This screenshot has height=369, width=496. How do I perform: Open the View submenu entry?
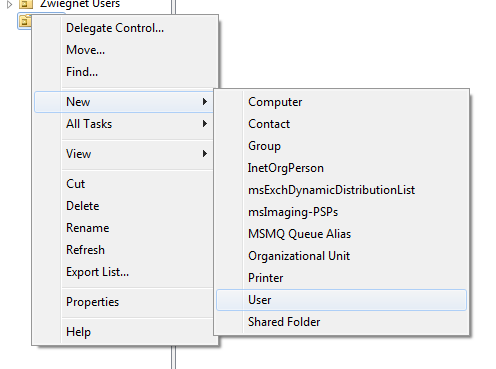point(125,154)
